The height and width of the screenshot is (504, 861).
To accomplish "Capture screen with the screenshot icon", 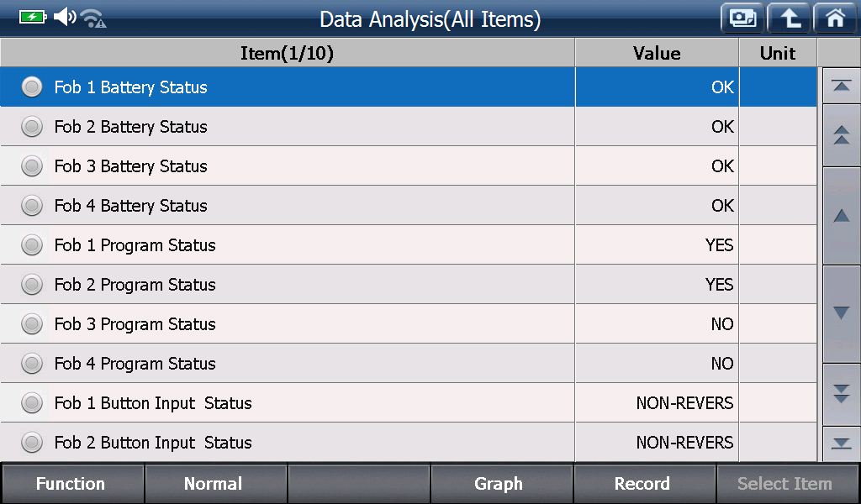I will pyautogui.click(x=742, y=18).
